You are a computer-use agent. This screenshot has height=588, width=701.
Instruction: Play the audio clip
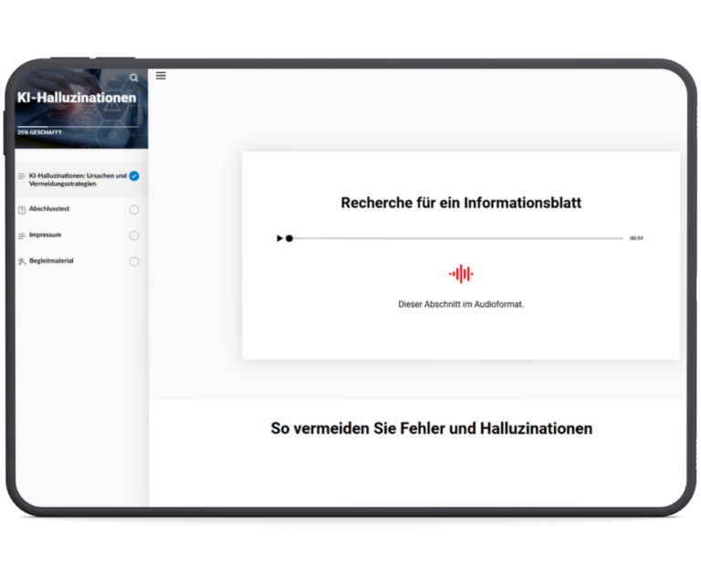click(x=279, y=238)
